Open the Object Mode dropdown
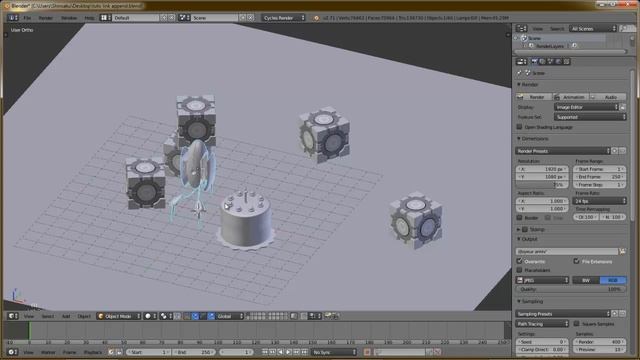This screenshot has height=360, width=640. click(119, 316)
